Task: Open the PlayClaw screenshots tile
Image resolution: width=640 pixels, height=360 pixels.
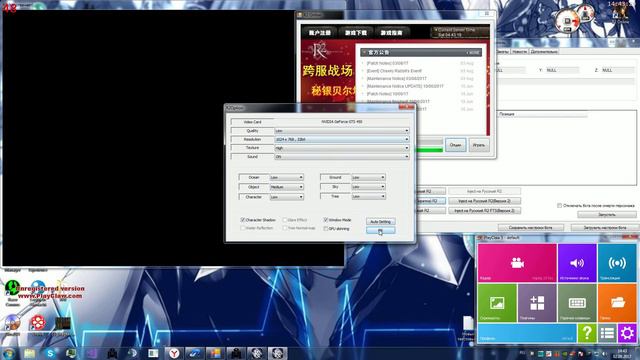Action: pos(497,303)
